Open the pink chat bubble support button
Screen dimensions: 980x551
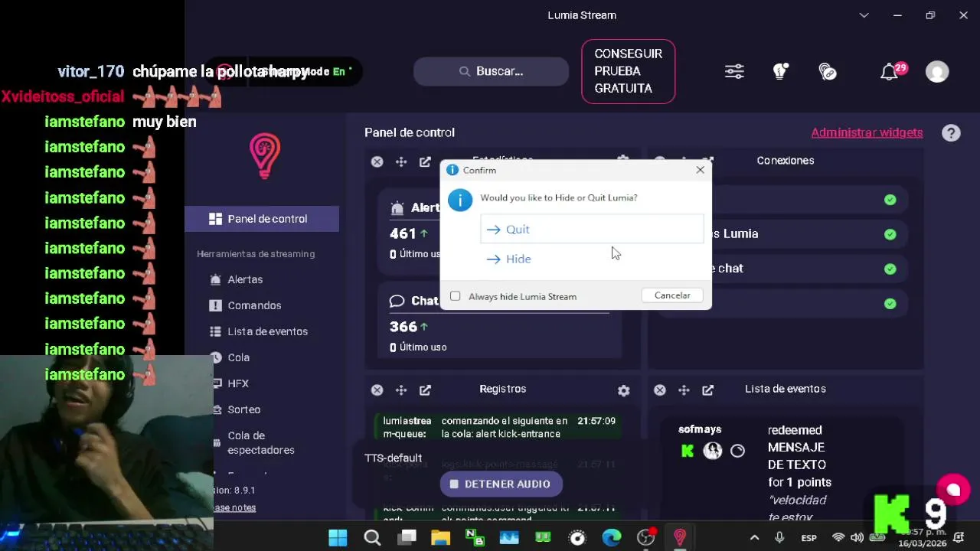click(x=953, y=490)
